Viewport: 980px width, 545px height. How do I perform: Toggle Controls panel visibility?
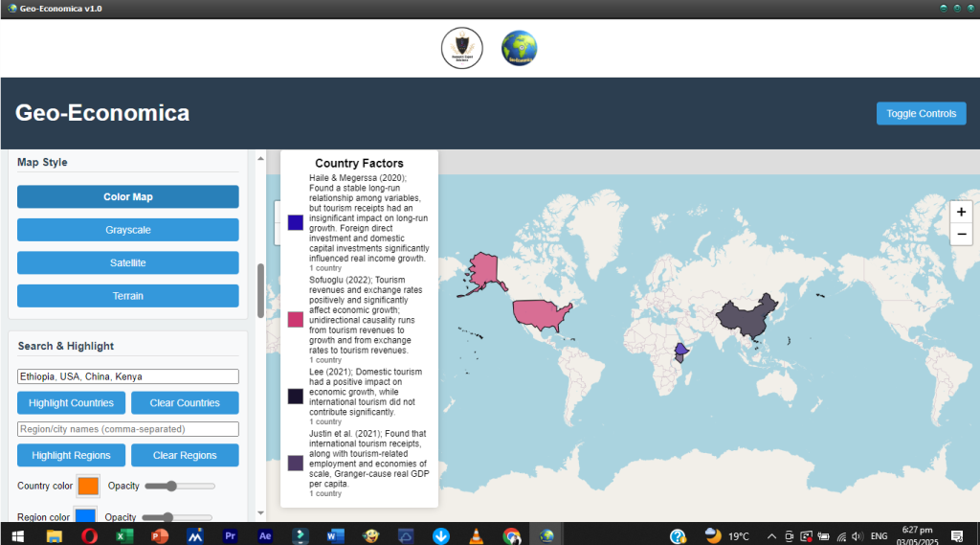tap(921, 113)
